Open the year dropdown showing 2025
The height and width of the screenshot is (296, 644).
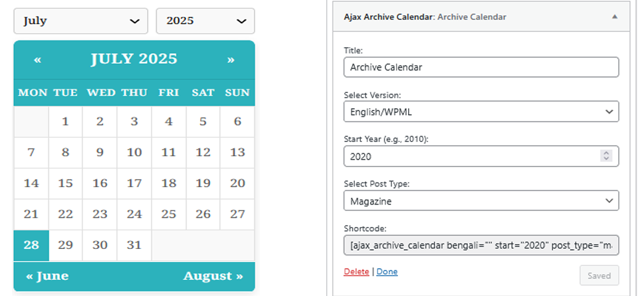(205, 21)
